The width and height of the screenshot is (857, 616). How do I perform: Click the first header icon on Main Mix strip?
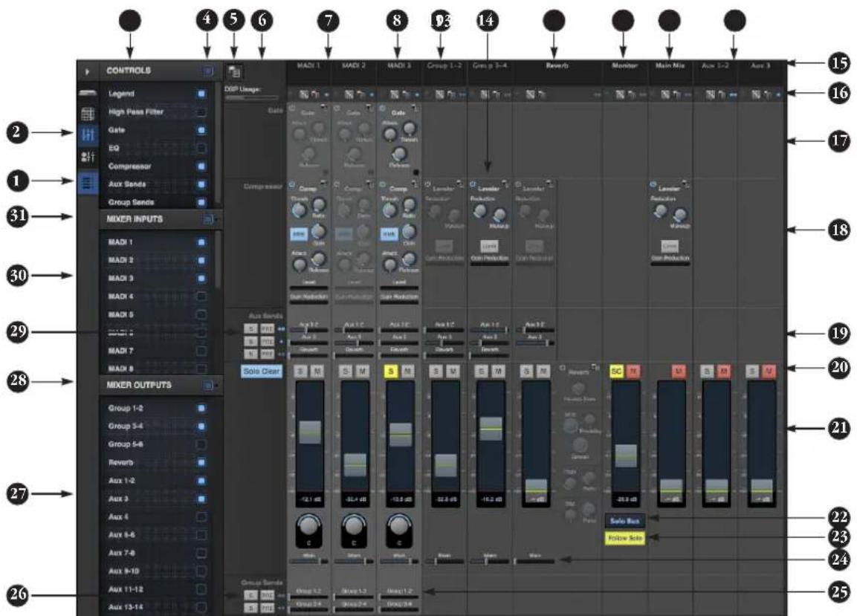pos(665,94)
